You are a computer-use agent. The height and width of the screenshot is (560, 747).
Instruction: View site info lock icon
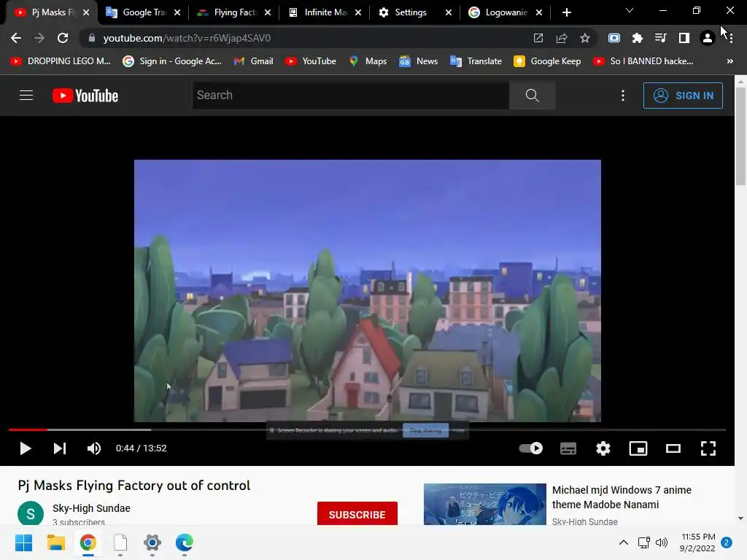coord(91,38)
